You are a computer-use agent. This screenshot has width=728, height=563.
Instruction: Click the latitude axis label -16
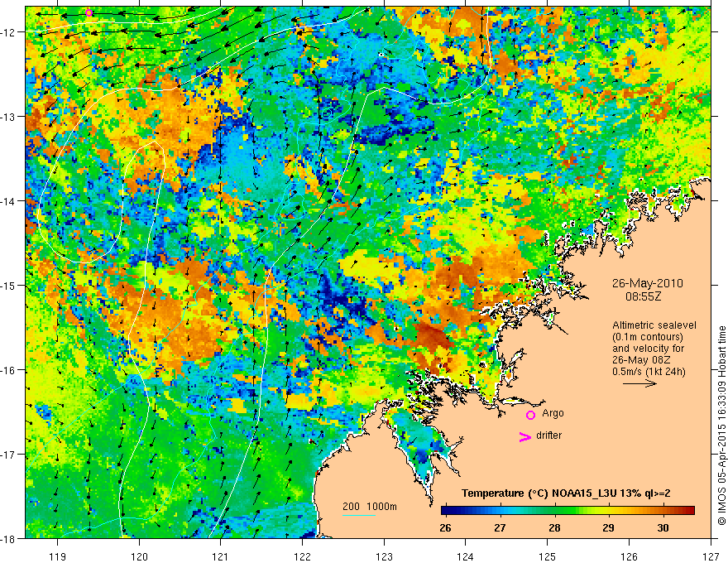(9, 370)
